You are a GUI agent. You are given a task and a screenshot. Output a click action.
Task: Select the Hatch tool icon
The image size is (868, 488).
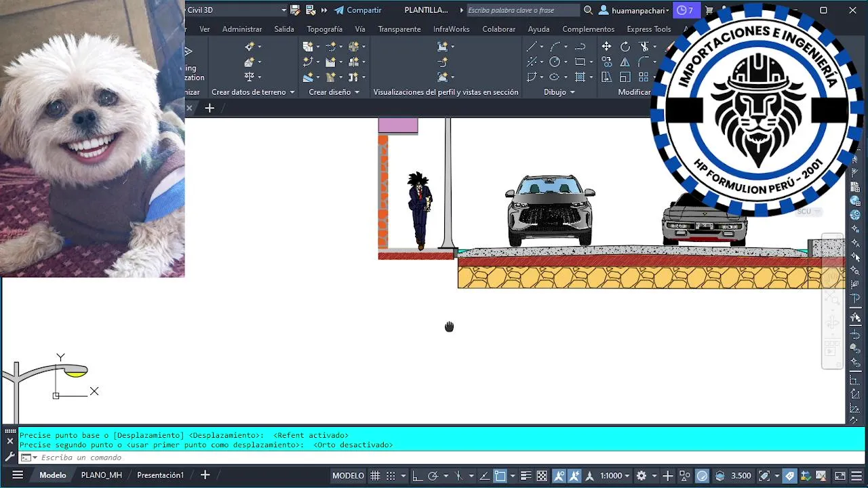tap(580, 77)
